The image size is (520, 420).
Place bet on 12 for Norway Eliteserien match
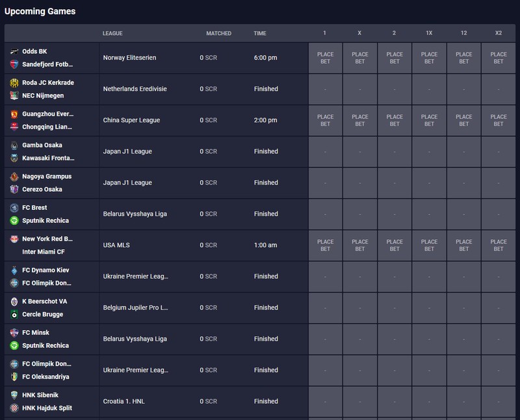coord(464,58)
